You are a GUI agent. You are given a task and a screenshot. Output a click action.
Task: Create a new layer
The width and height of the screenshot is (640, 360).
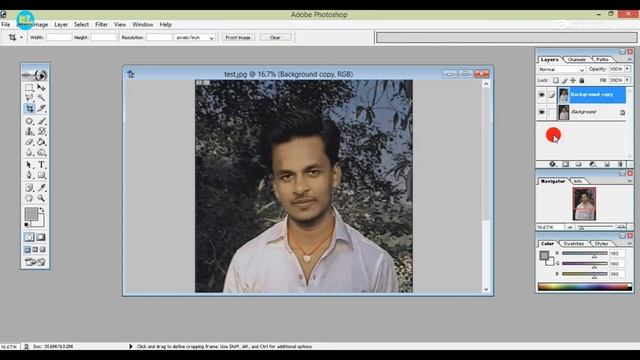pyautogui.click(x=607, y=164)
